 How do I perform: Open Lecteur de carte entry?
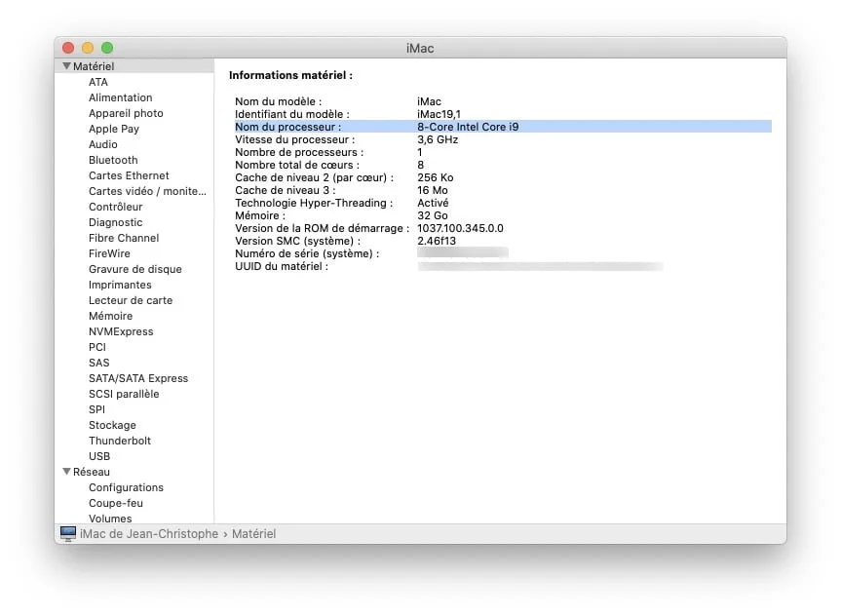pyautogui.click(x=131, y=300)
